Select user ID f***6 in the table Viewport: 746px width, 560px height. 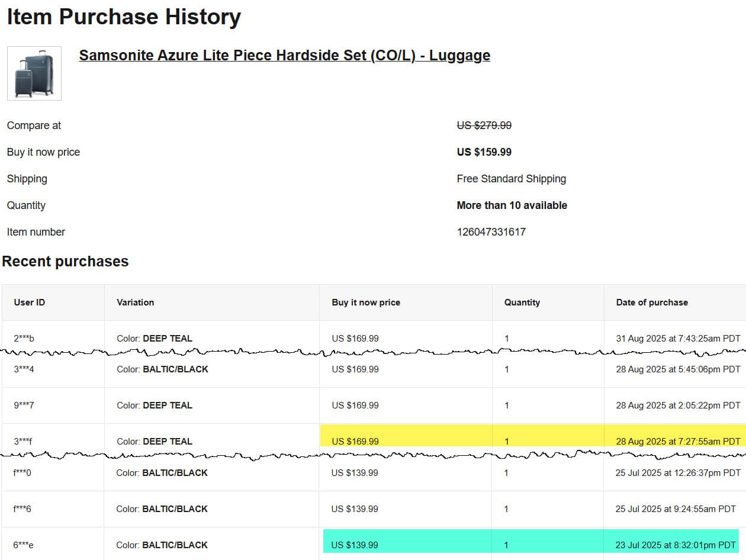[22, 509]
